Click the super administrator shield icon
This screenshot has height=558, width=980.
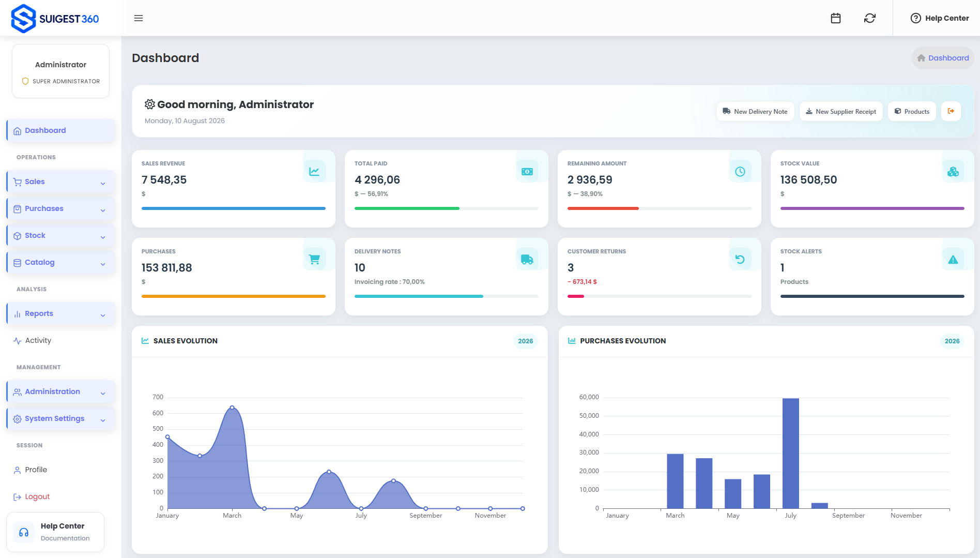coord(25,81)
